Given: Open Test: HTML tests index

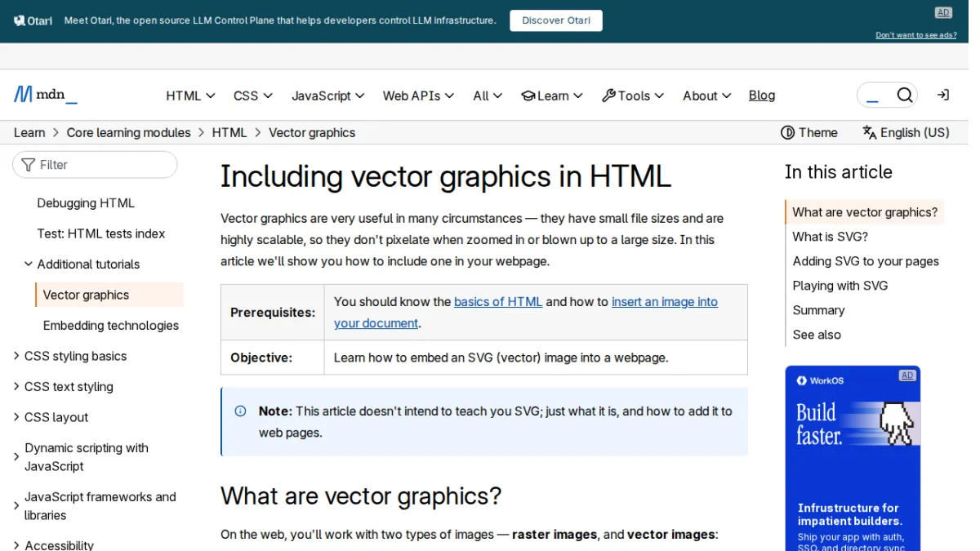Looking at the screenshot, I should pyautogui.click(x=101, y=233).
